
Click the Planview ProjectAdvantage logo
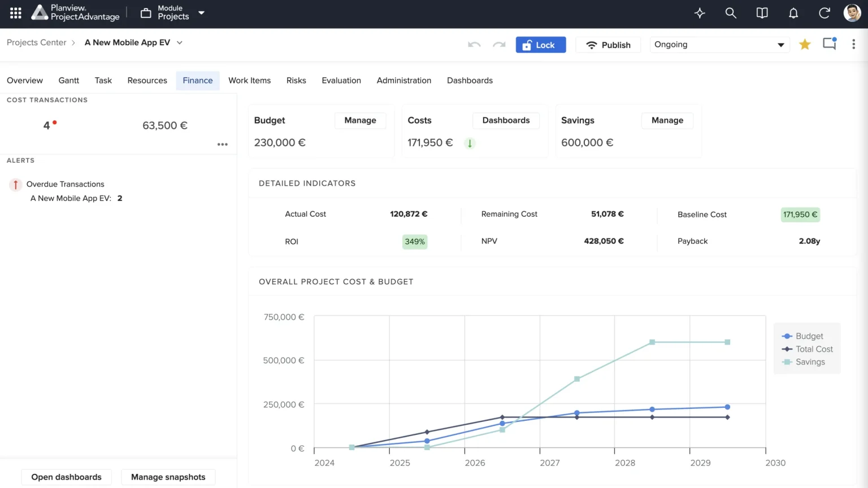click(x=75, y=12)
